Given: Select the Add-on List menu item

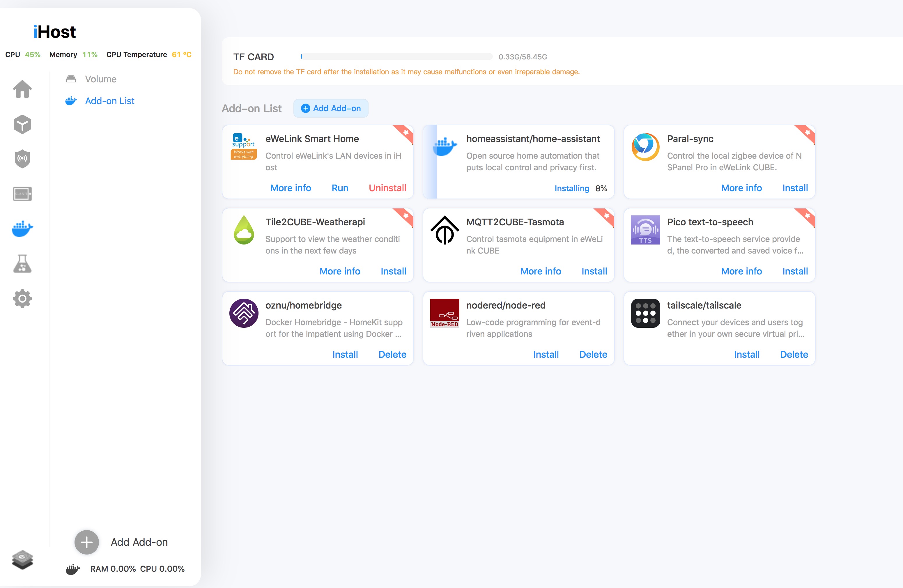Looking at the screenshot, I should [109, 101].
